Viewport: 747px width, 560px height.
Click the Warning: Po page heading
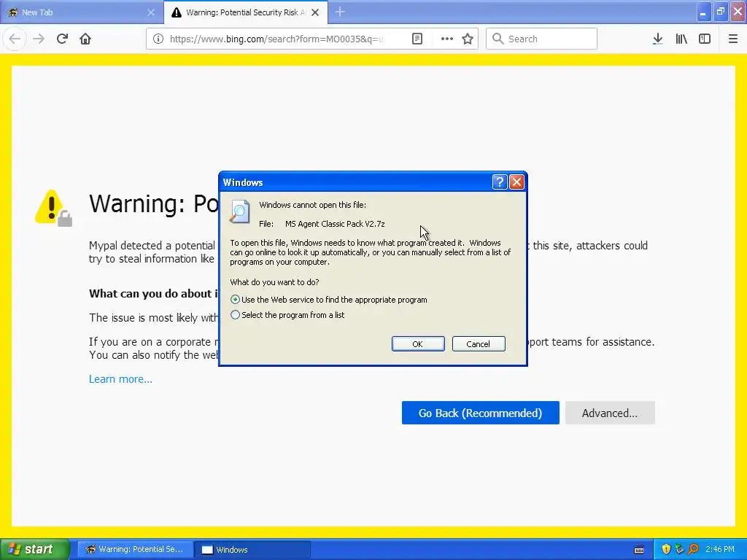point(153,204)
